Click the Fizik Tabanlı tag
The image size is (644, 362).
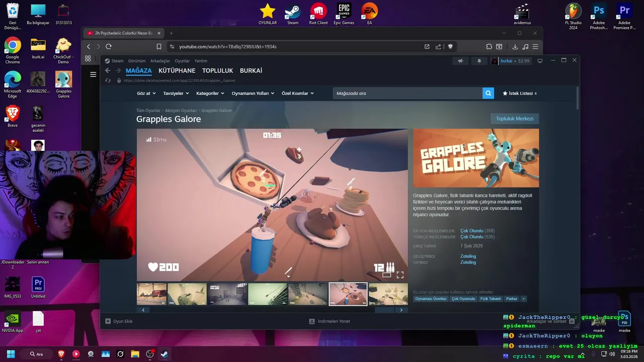point(491,299)
